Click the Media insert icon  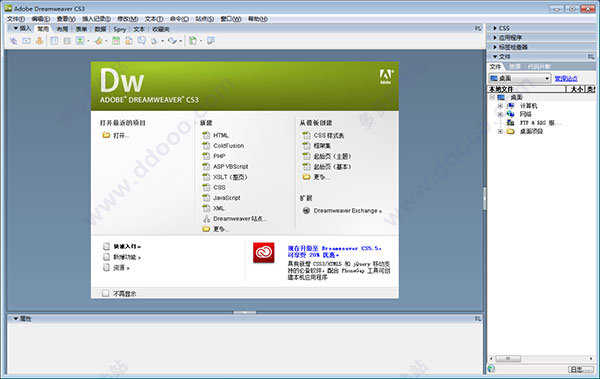[98, 41]
